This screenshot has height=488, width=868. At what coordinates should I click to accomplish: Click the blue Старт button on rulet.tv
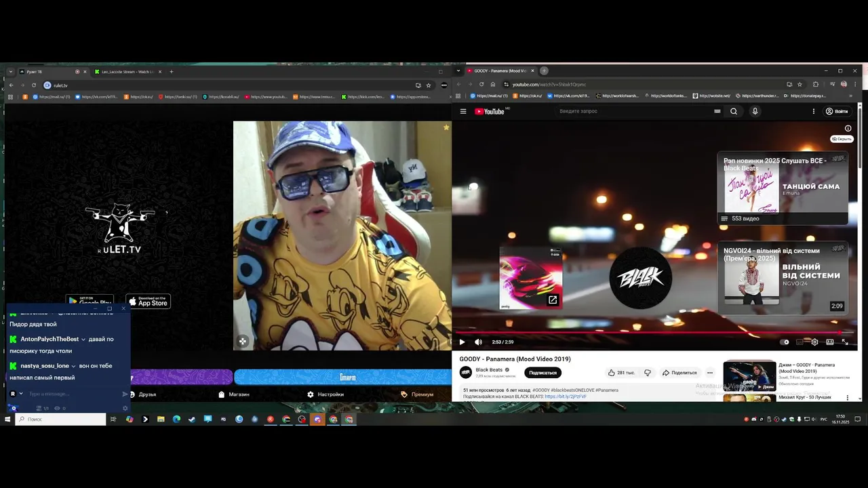[342, 378]
